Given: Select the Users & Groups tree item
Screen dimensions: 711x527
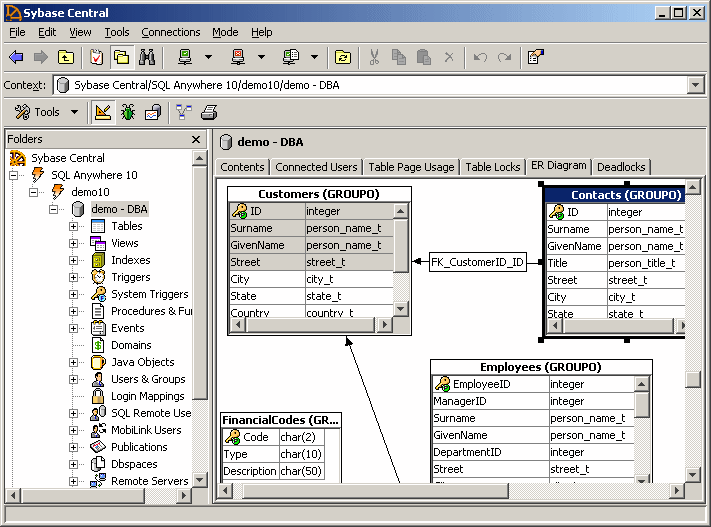Looking at the screenshot, I should (148, 379).
